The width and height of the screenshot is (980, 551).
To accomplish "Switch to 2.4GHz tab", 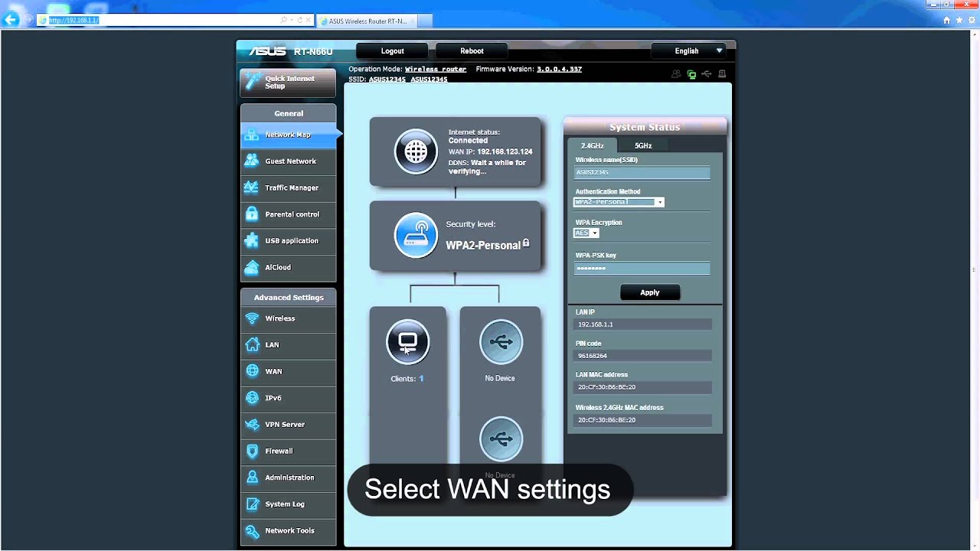I will point(592,145).
